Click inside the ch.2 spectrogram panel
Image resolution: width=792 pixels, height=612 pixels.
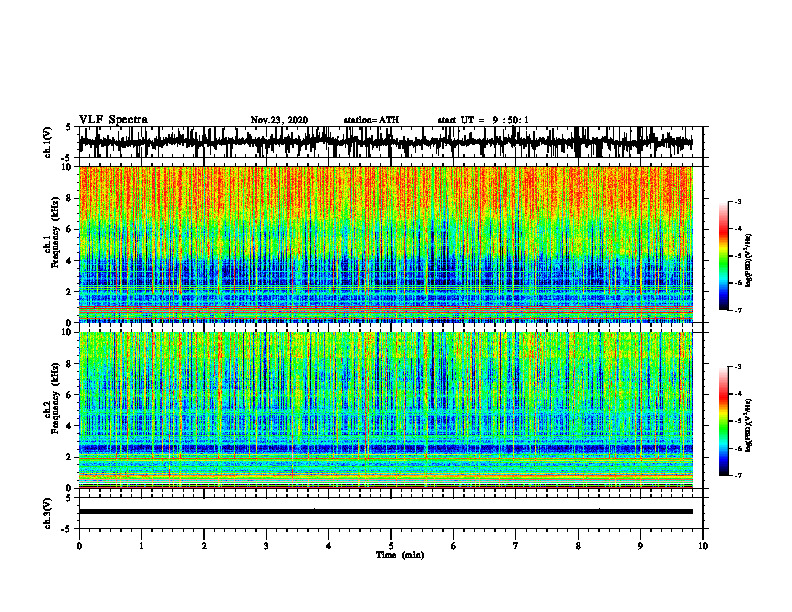[386, 410]
